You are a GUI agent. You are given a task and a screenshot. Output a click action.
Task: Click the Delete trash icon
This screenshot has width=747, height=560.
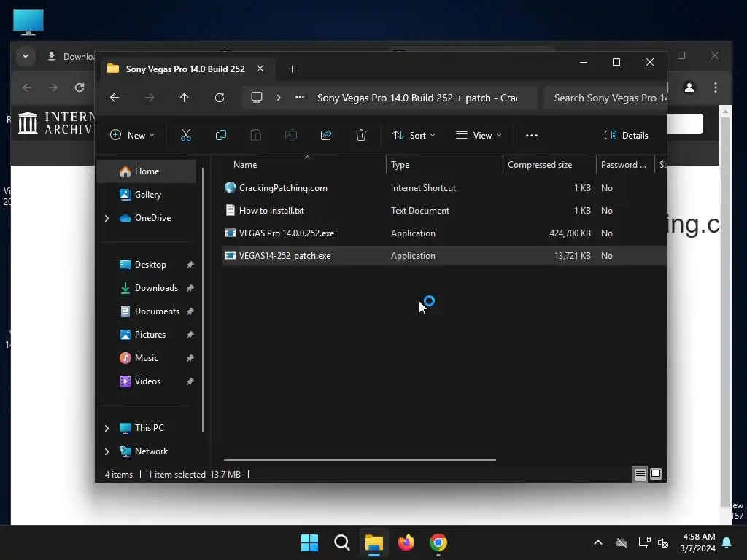click(x=361, y=135)
